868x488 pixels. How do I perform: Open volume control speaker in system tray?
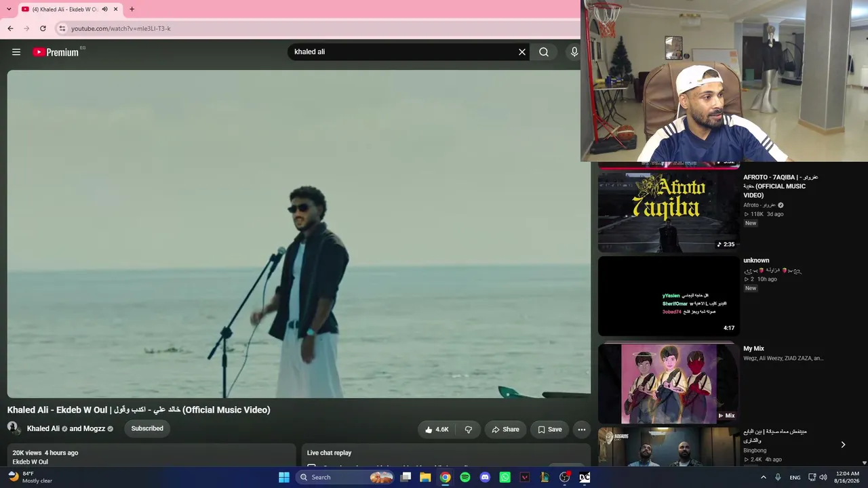coord(823,477)
